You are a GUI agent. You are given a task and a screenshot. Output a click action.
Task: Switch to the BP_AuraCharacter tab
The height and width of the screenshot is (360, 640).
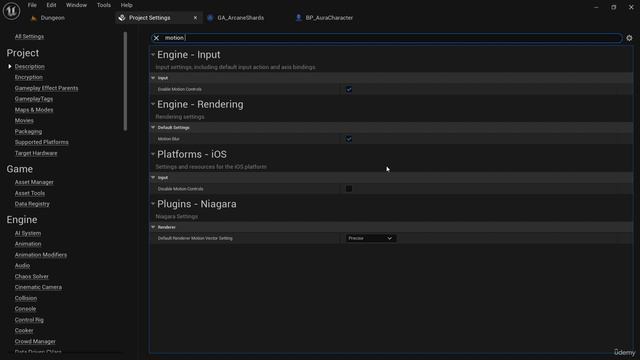[x=329, y=18]
